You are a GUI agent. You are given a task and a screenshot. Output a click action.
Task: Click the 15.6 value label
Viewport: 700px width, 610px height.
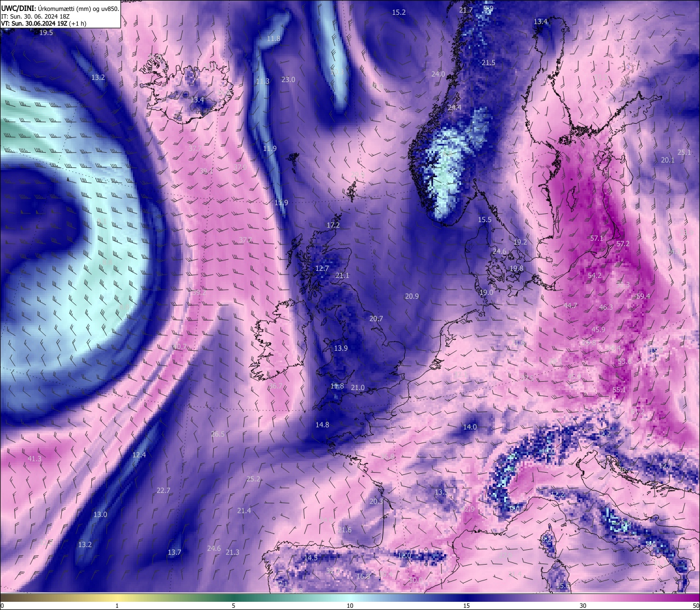563,586
